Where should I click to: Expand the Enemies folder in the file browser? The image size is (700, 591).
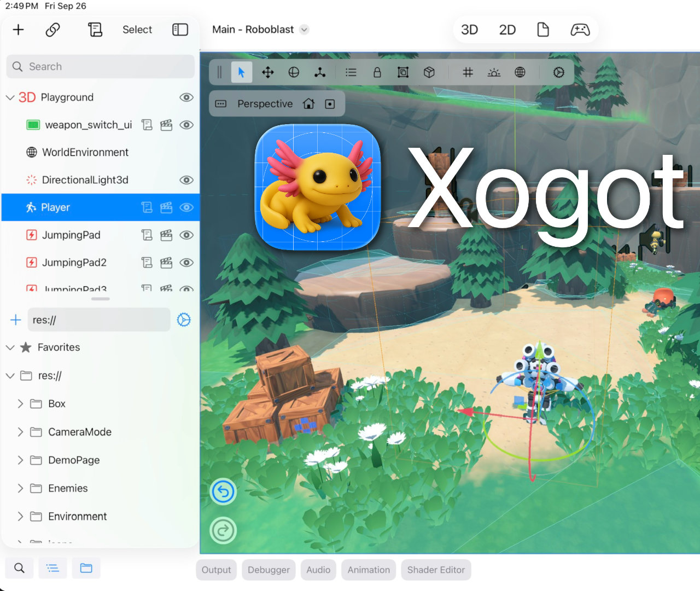coord(20,488)
